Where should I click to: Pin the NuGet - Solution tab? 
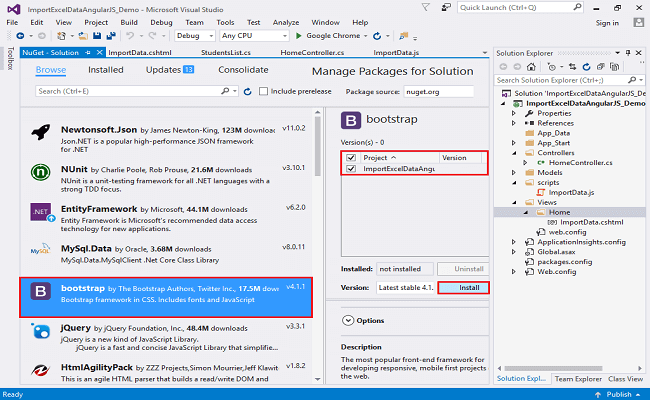pyautogui.click(x=87, y=53)
